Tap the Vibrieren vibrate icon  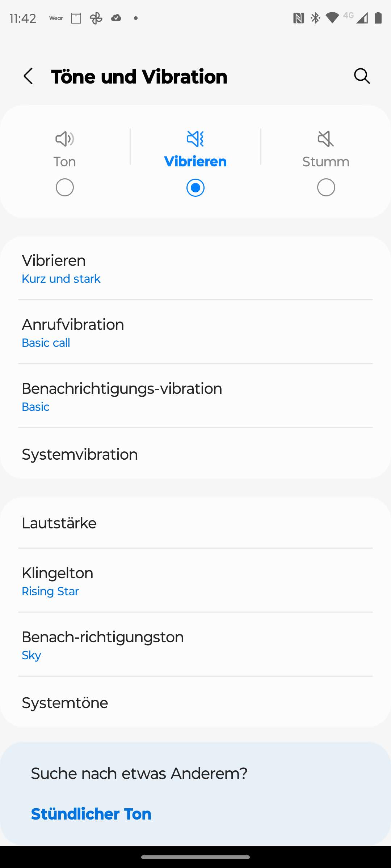(x=195, y=139)
